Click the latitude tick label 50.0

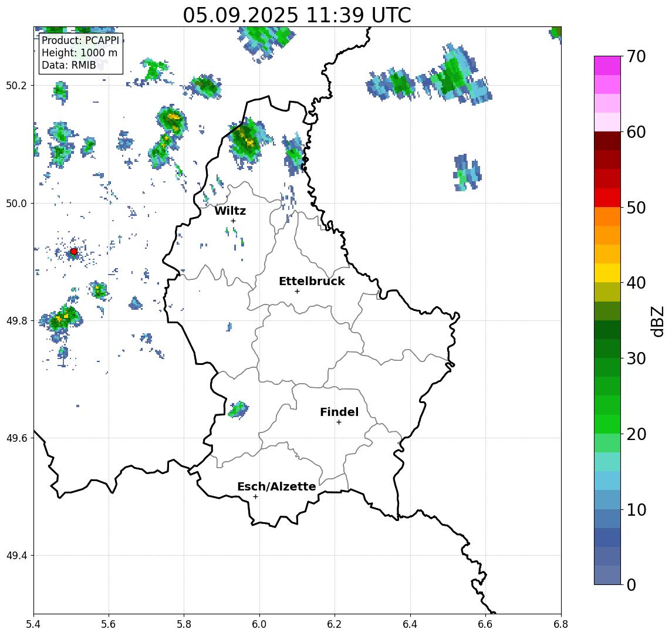pyautogui.click(x=16, y=203)
